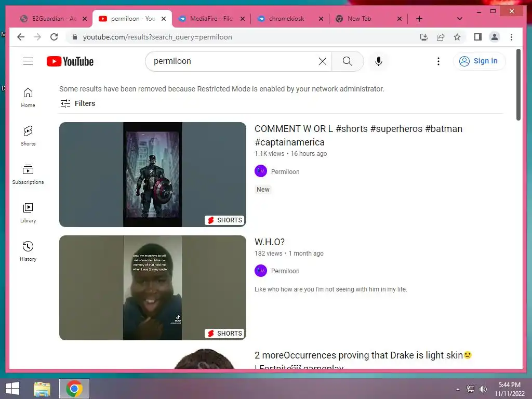Bookmark this page with star icon
Screen dimensions: 532x399
point(457,37)
